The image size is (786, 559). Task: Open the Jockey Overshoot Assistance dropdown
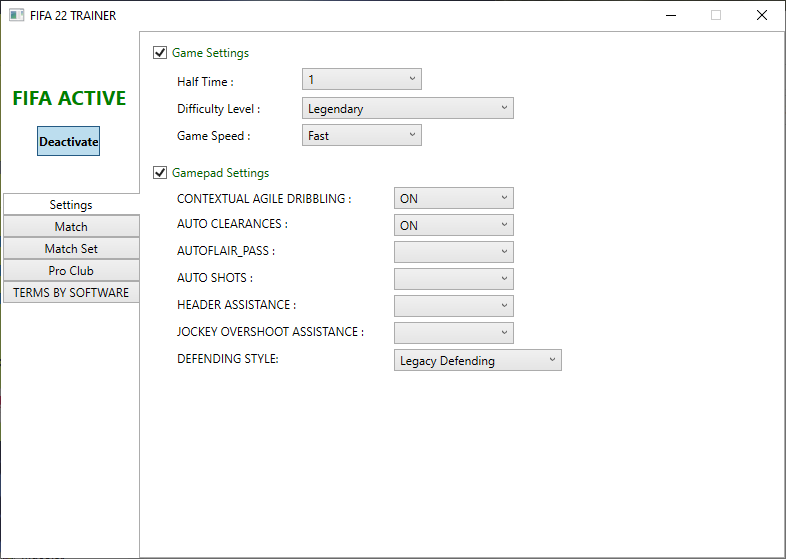[x=454, y=333]
